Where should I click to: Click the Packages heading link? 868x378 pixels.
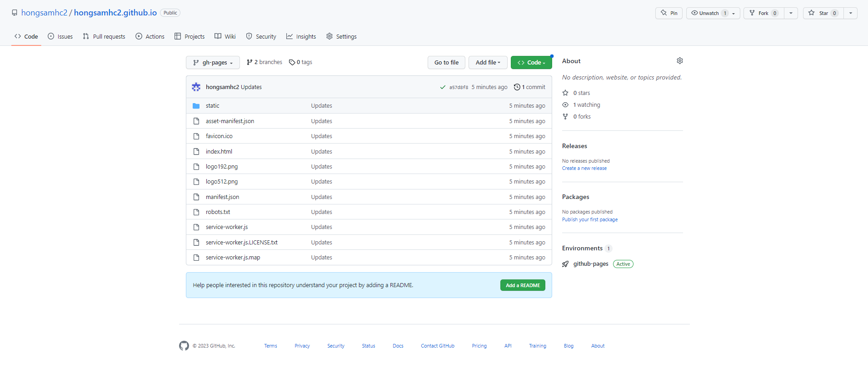pyautogui.click(x=576, y=197)
